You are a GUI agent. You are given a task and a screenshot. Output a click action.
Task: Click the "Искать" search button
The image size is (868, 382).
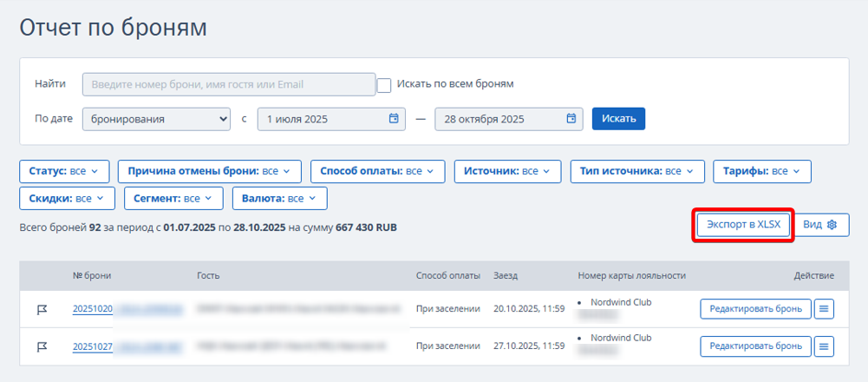coord(618,118)
